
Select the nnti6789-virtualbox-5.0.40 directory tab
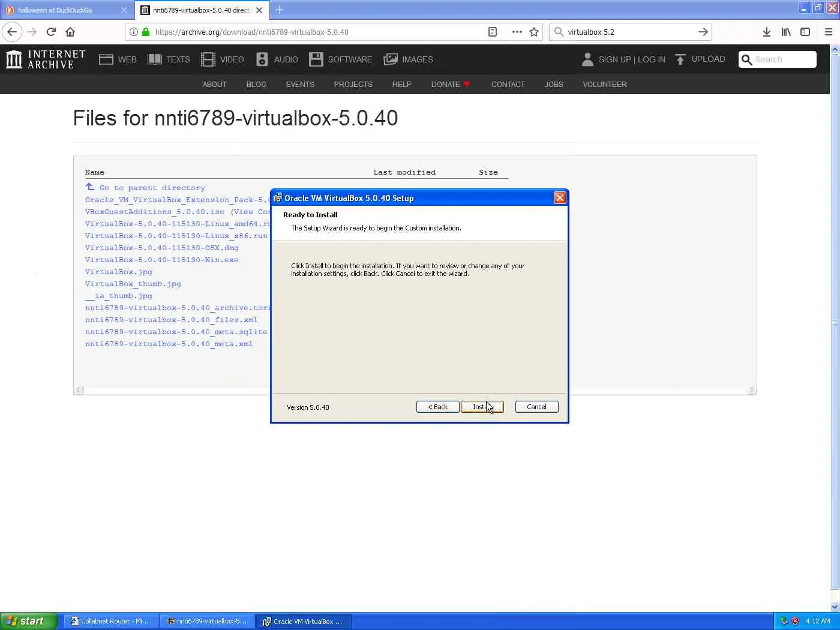tap(202, 10)
